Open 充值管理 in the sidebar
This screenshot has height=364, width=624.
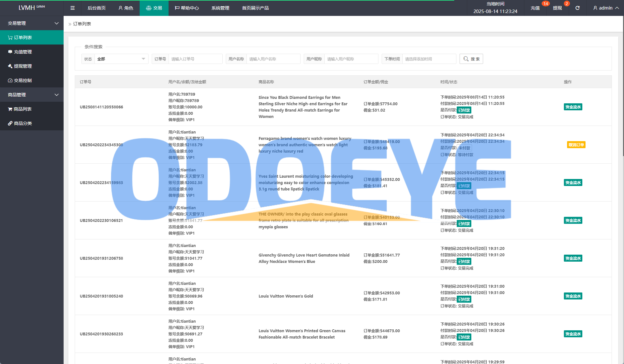point(23,52)
